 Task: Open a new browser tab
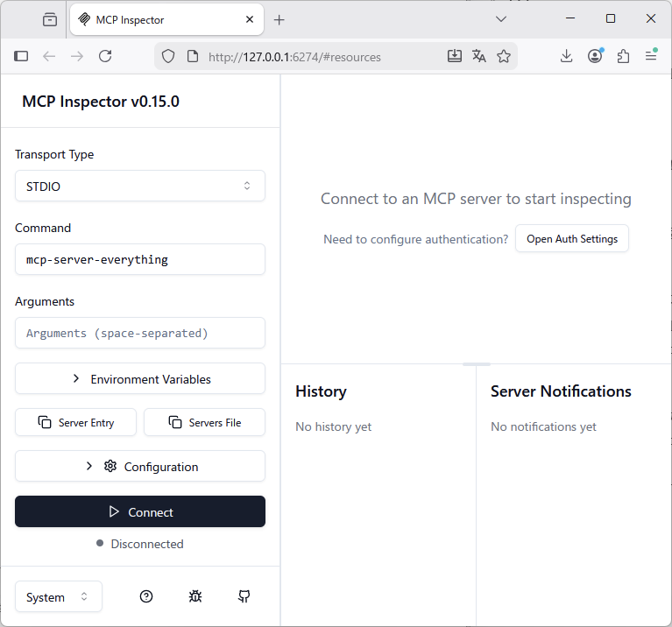tap(279, 19)
